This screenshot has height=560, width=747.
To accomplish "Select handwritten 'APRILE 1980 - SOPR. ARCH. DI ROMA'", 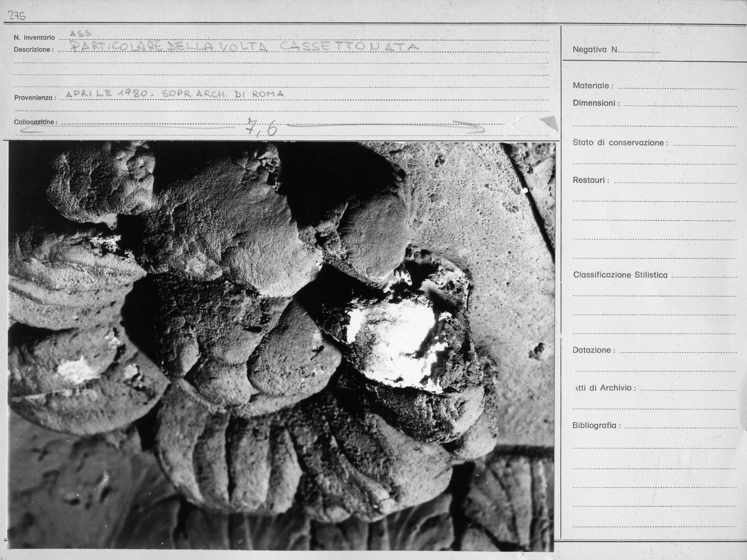I will click(x=175, y=93).
